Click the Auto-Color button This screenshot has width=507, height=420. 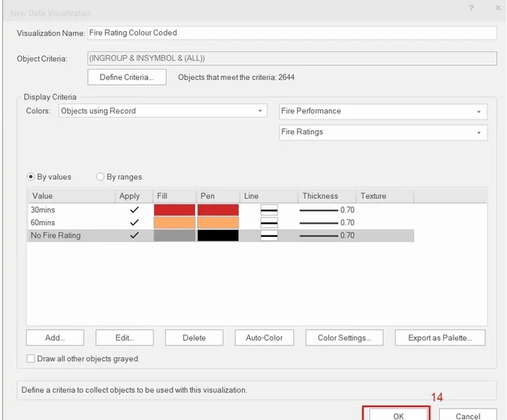pos(264,337)
